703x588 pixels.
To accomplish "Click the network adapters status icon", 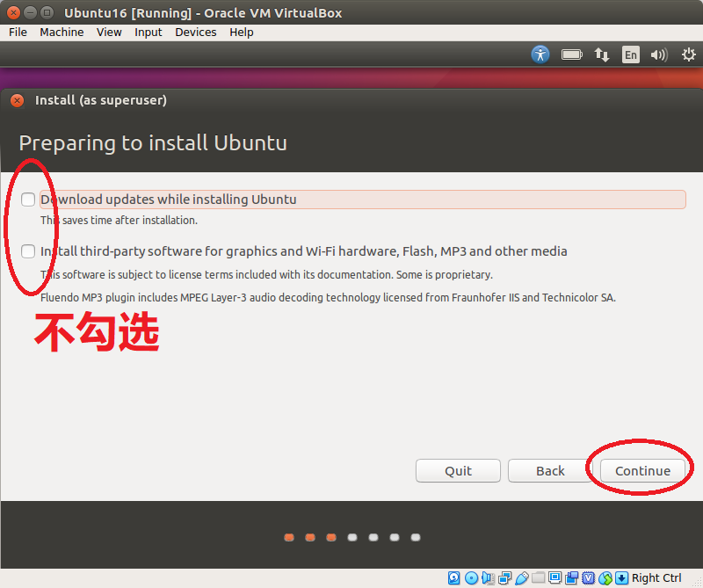I will pos(504,577).
